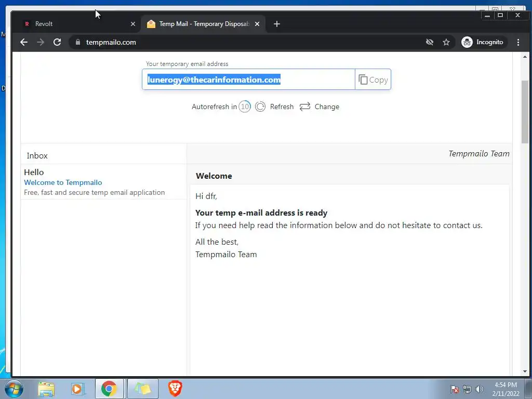
Task: Click the Tempmailo Team sender name
Action: coord(478,154)
